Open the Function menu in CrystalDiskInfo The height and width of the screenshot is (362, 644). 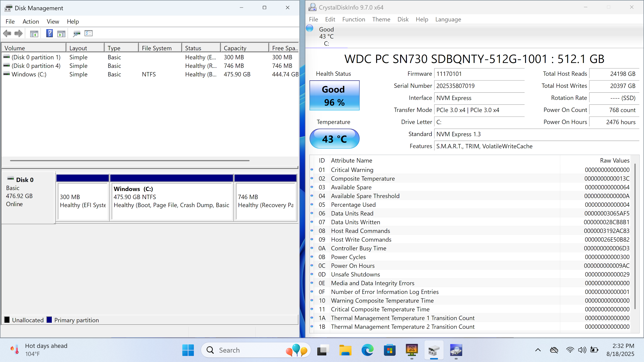353,19
